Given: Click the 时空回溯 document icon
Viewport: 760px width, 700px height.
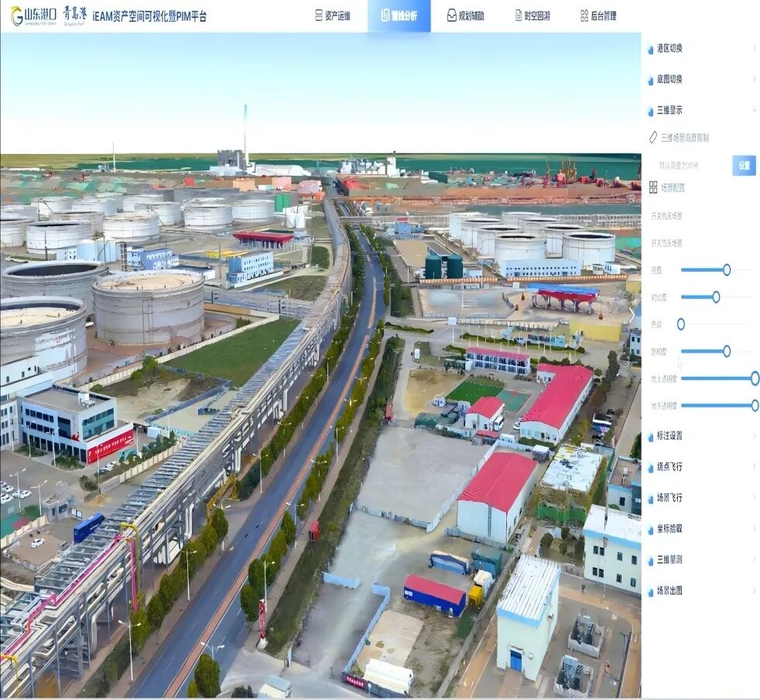Looking at the screenshot, I should [x=519, y=15].
